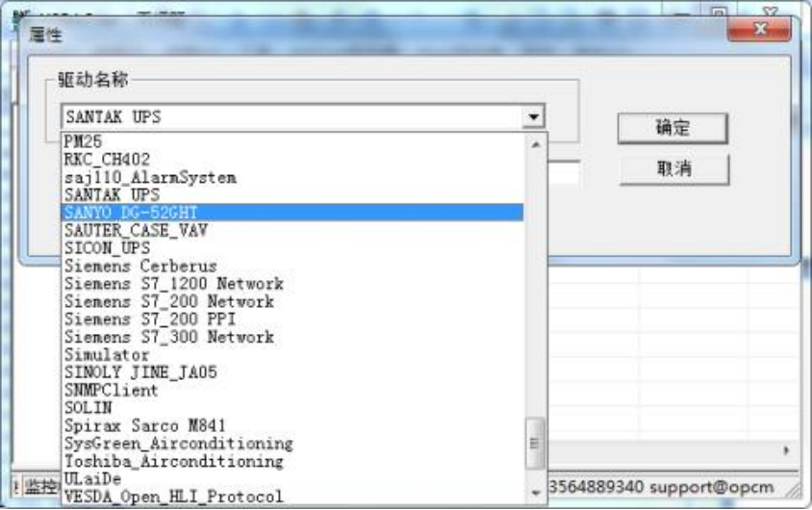Select RKC_CH402 driver entry
The width and height of the screenshot is (812, 510).
click(292, 159)
